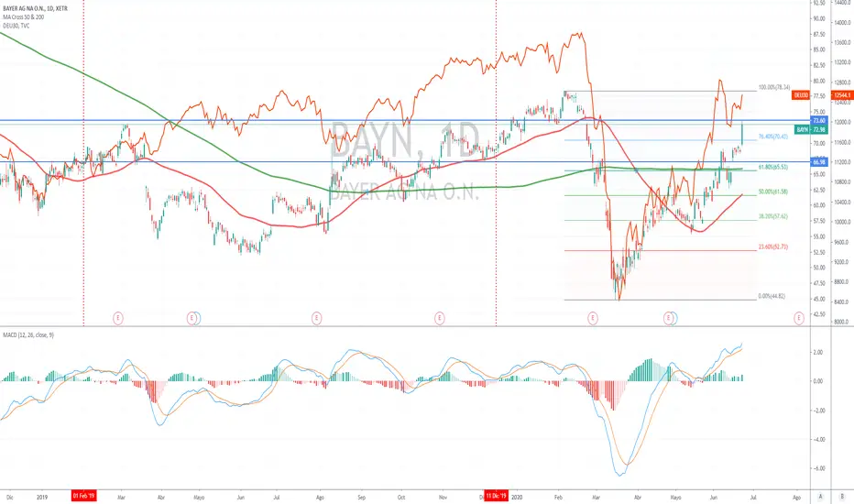The width and height of the screenshot is (854, 504).
Task: Toggle the A scale button at bottom right
Action: [820, 497]
